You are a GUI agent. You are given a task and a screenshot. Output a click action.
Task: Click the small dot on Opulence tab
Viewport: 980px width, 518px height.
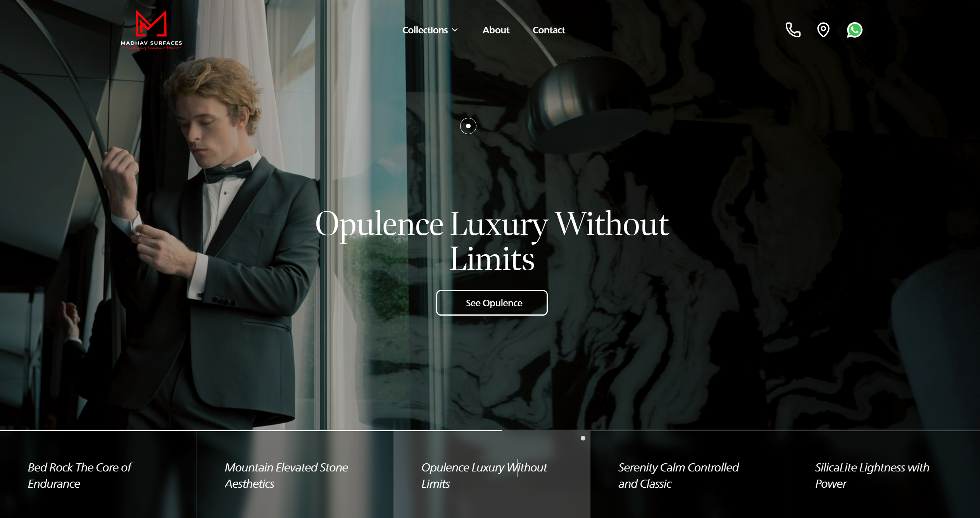click(x=583, y=438)
